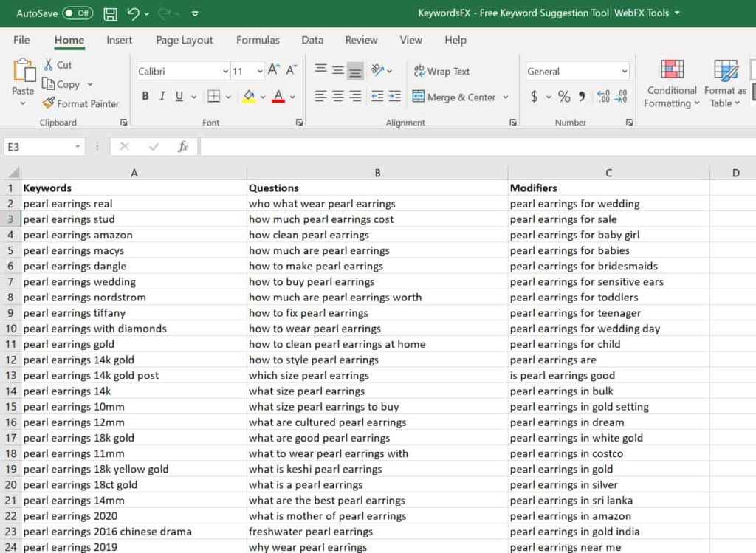Click the Increase Decimal icon
This screenshot has height=553, width=756.
(603, 97)
